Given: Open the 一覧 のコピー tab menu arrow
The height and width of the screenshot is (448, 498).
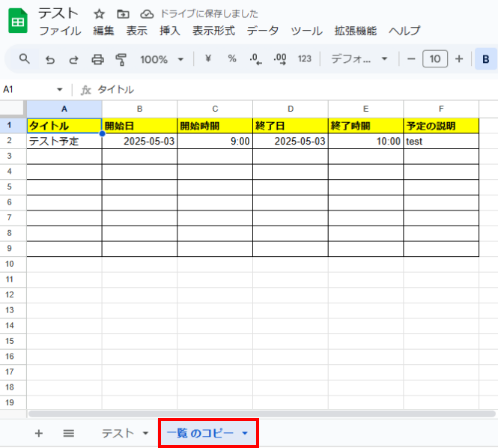Looking at the screenshot, I should (245, 433).
